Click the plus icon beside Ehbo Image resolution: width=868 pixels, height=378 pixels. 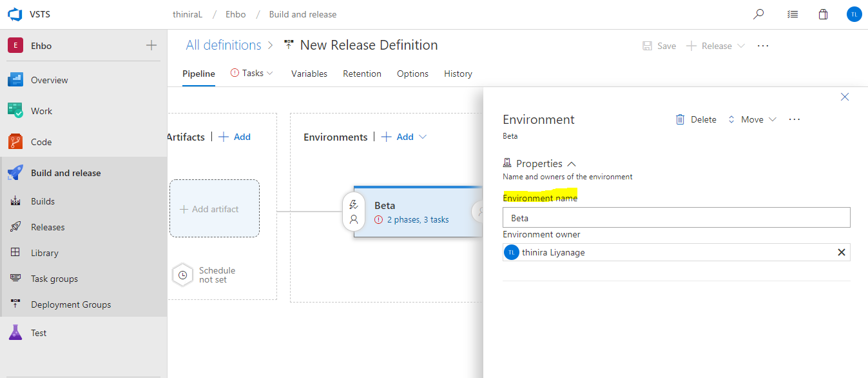point(151,45)
